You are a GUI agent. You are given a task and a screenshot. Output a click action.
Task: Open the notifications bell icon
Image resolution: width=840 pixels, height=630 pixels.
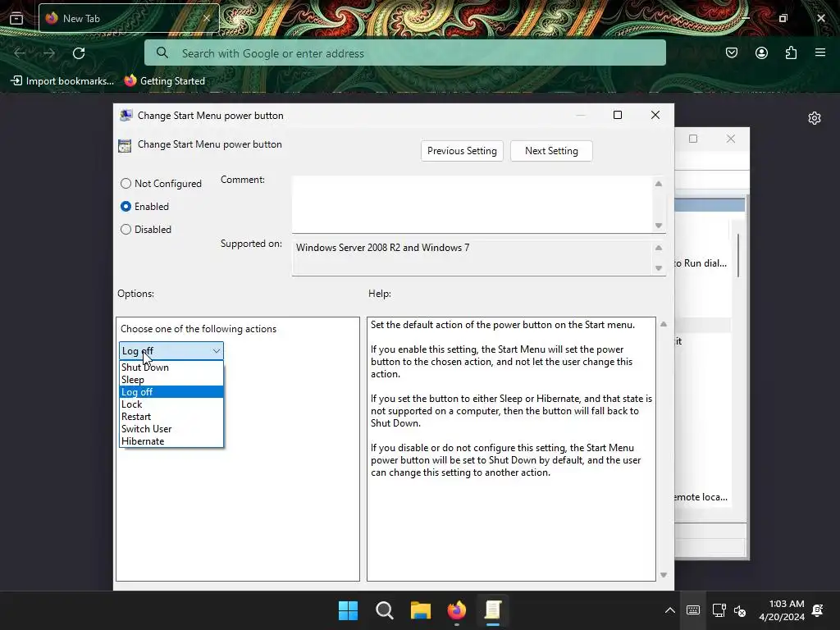(x=818, y=610)
